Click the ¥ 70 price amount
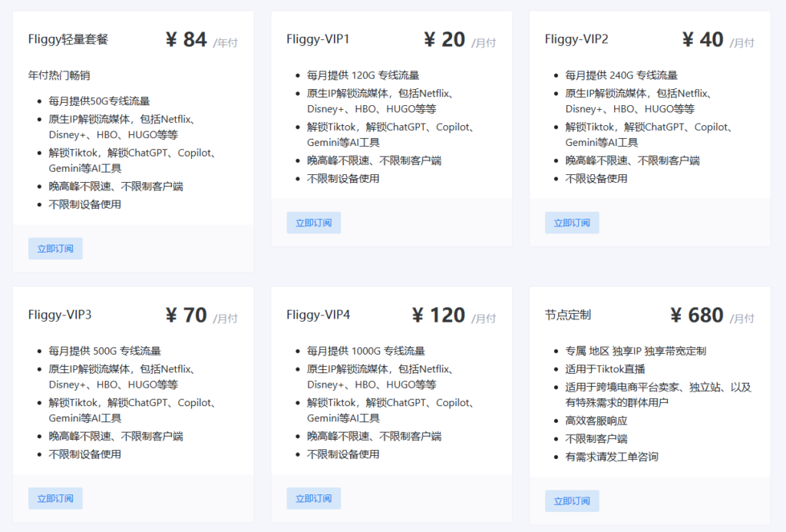 (x=187, y=315)
